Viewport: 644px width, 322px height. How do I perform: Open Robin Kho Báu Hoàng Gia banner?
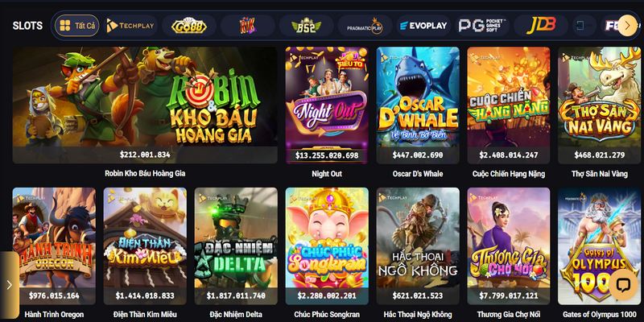[145, 105]
